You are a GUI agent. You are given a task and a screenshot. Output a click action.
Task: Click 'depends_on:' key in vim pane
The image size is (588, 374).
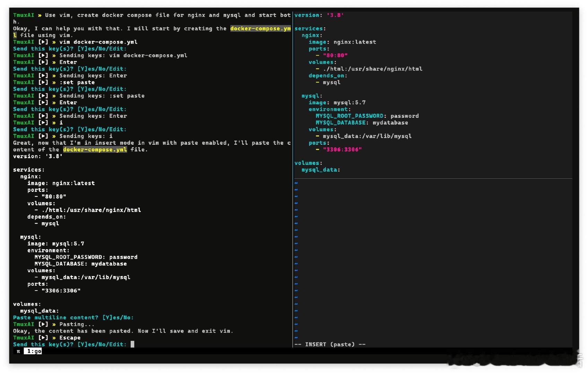(x=328, y=75)
